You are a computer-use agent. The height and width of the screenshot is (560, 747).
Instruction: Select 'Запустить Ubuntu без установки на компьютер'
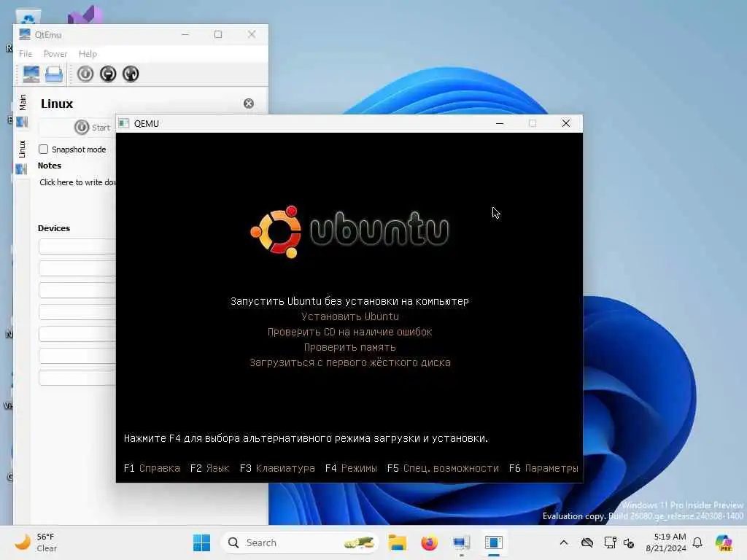coord(349,301)
